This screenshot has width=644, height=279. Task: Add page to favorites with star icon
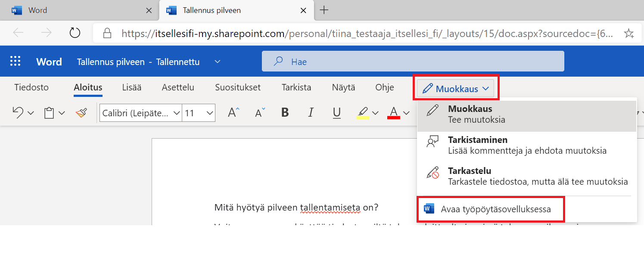(x=629, y=33)
